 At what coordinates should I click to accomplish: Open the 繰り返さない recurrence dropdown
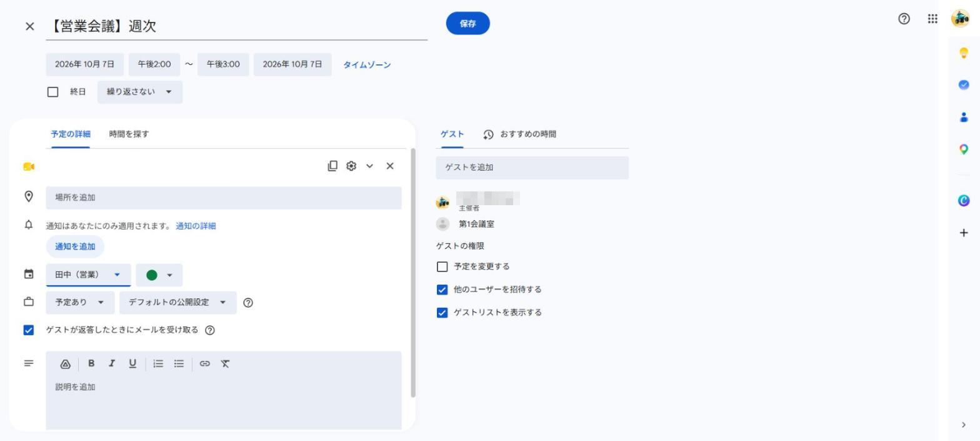140,92
